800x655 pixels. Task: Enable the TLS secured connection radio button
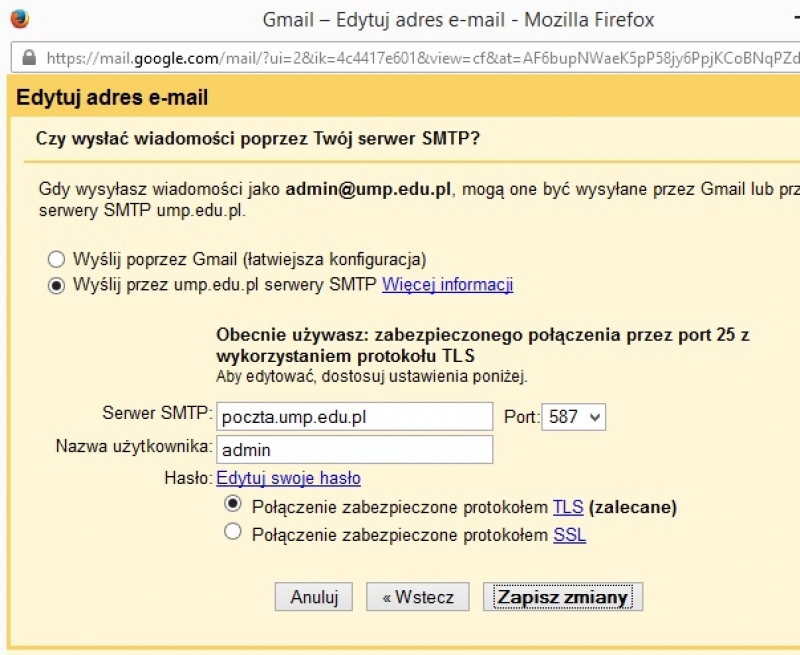coord(233,505)
